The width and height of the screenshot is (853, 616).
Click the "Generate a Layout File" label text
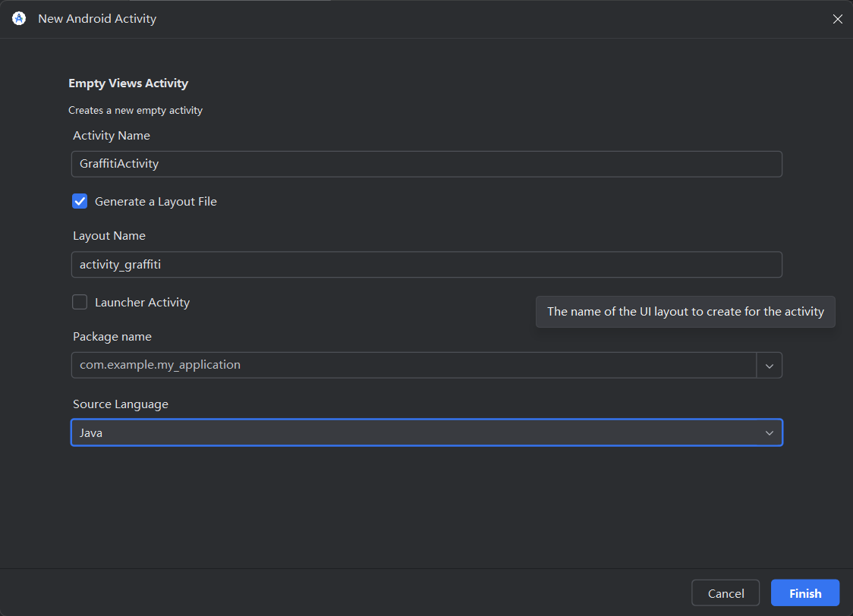(x=156, y=201)
